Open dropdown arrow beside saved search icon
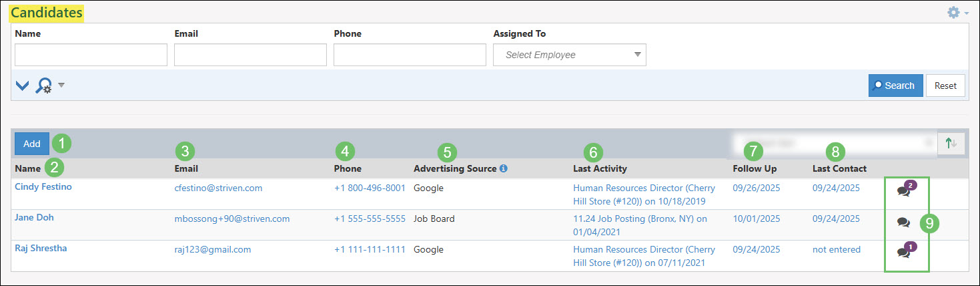Viewport: 980px width, 286px height. pyautogui.click(x=61, y=85)
